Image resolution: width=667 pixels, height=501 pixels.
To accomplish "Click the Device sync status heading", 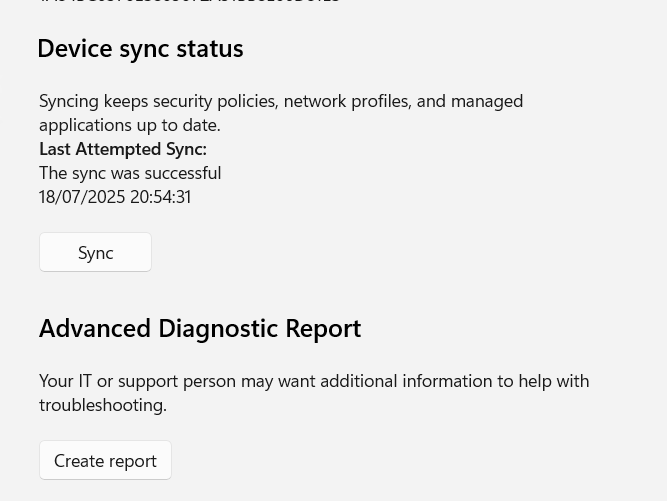I will click(x=140, y=48).
